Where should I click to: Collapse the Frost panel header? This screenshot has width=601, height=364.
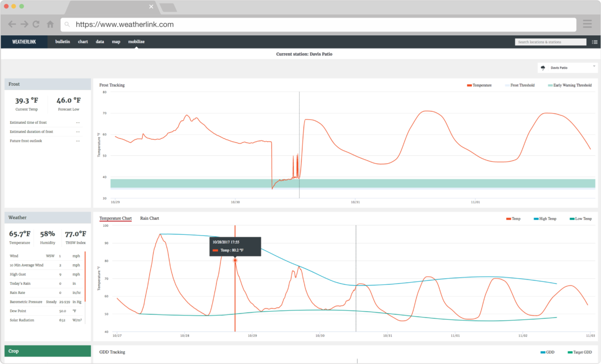[47, 84]
